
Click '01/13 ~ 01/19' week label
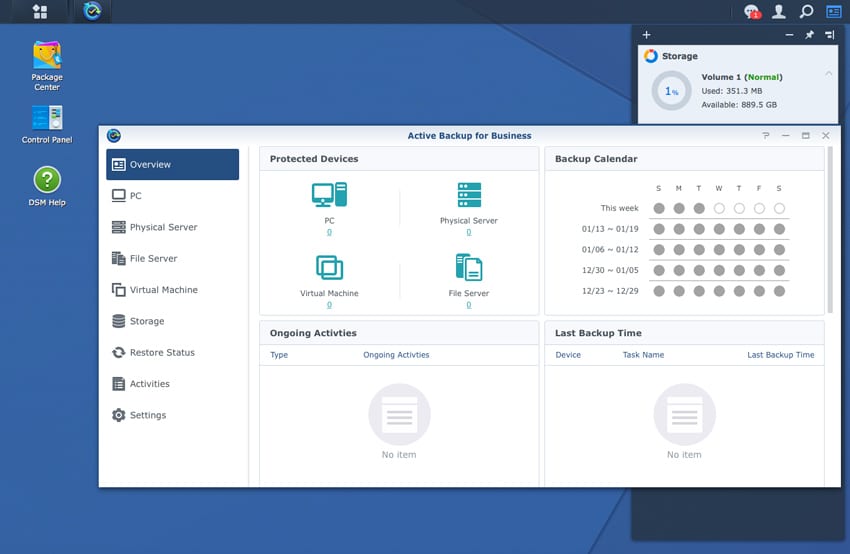610,229
